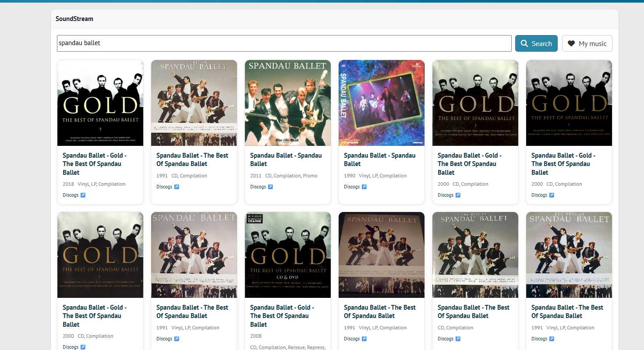Open Discogs icon for second-row first 1991 vinyl LP
This screenshot has width=644, height=350.
tap(177, 339)
